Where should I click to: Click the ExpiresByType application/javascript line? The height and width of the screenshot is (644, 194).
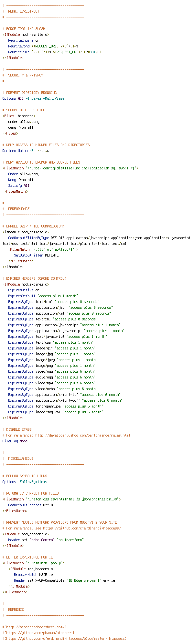click(x=64, y=325)
